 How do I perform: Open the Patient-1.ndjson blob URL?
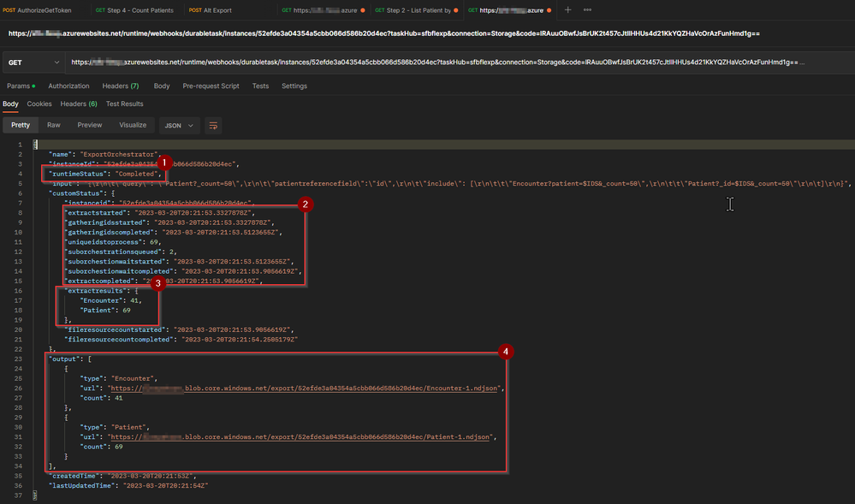point(300,437)
